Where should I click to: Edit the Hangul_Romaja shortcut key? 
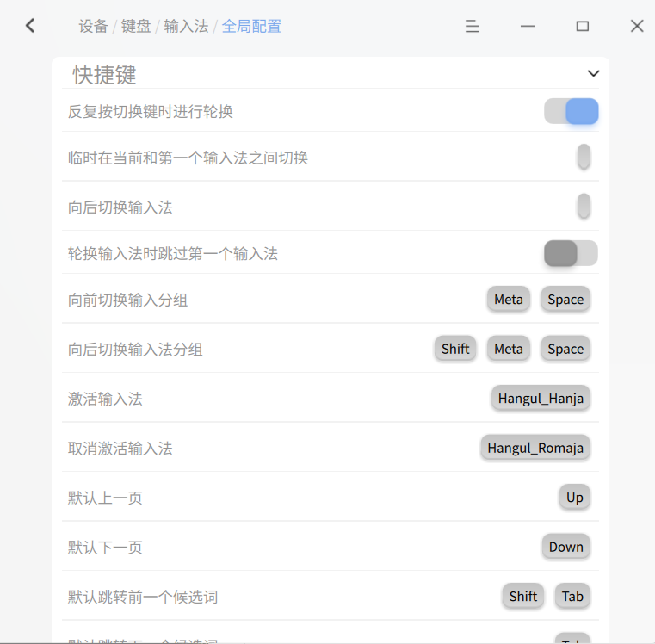pyautogui.click(x=535, y=448)
